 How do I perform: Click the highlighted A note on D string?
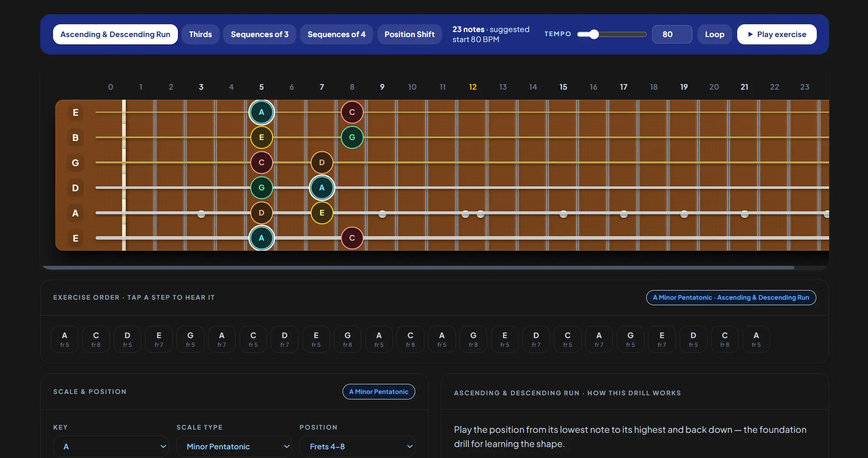pos(322,188)
